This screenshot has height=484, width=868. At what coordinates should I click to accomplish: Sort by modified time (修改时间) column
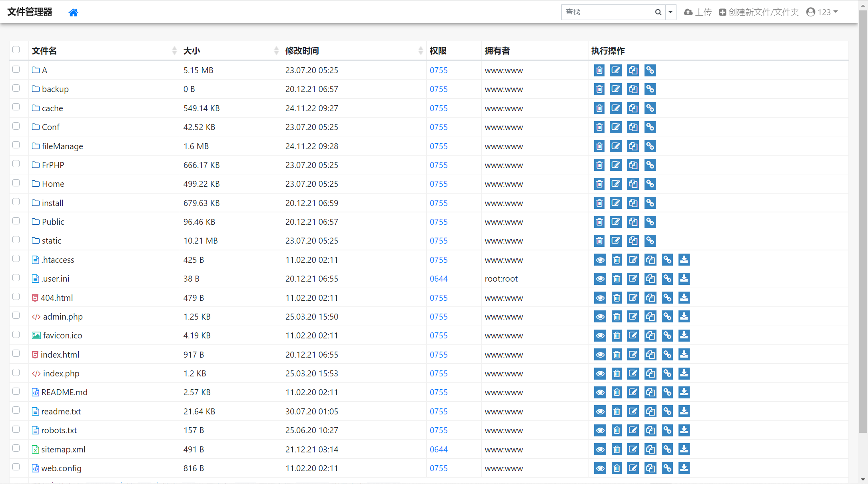tap(354, 51)
